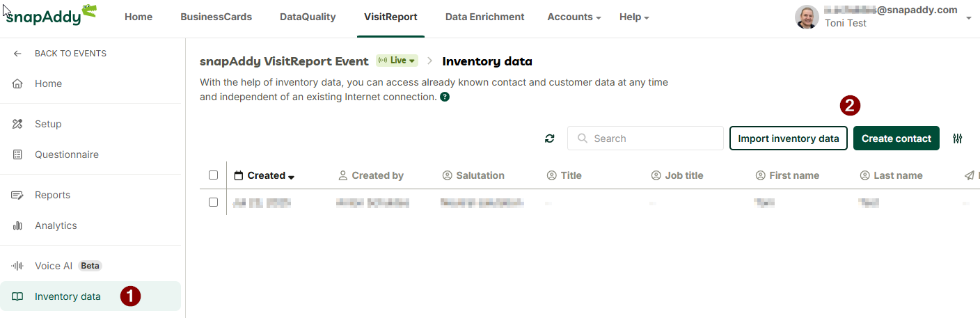Refresh the inventory data list

550,138
